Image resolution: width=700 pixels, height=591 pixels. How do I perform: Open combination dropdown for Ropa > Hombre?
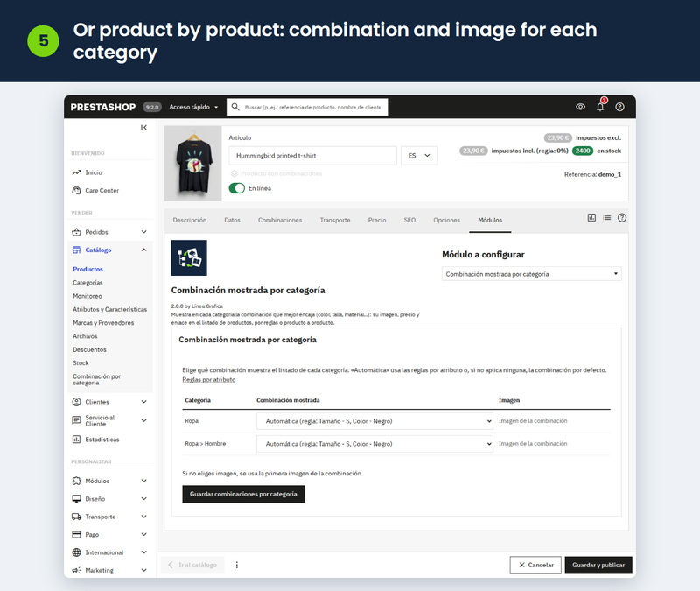pyautogui.click(x=374, y=444)
